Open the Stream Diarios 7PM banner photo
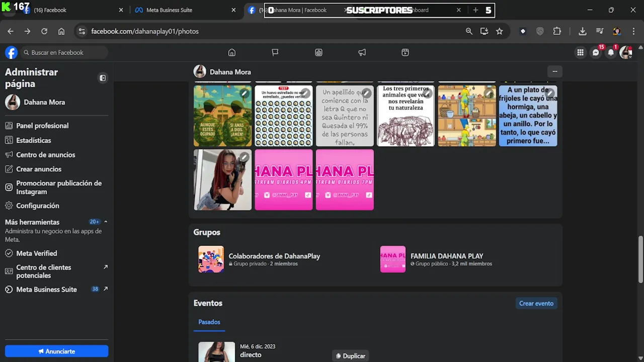 point(345,179)
